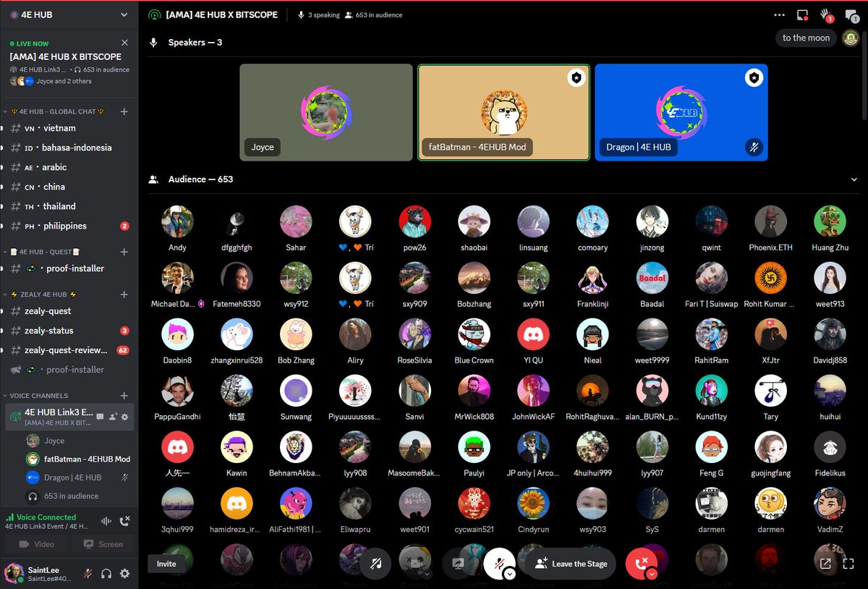
Task: Open the zealy-quest channel
Action: (69, 311)
